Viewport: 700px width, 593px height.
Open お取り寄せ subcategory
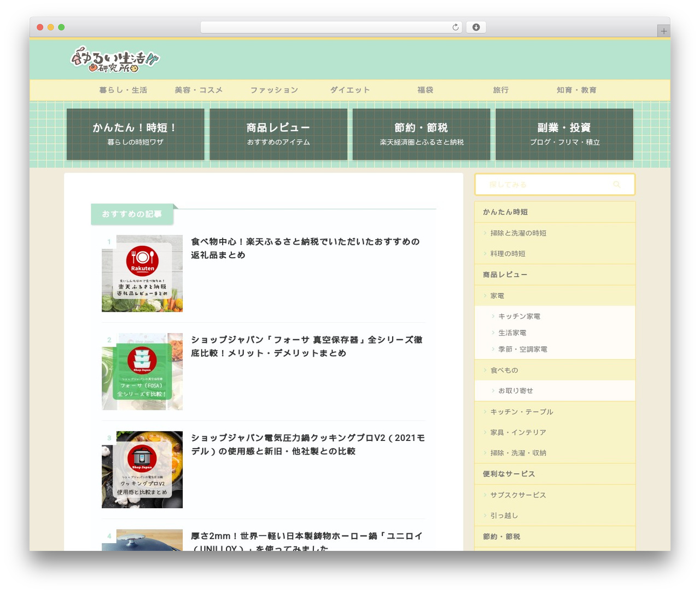516,391
